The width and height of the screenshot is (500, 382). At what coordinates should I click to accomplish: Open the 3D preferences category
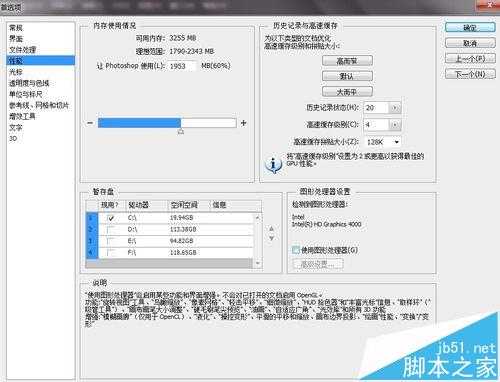click(x=13, y=138)
